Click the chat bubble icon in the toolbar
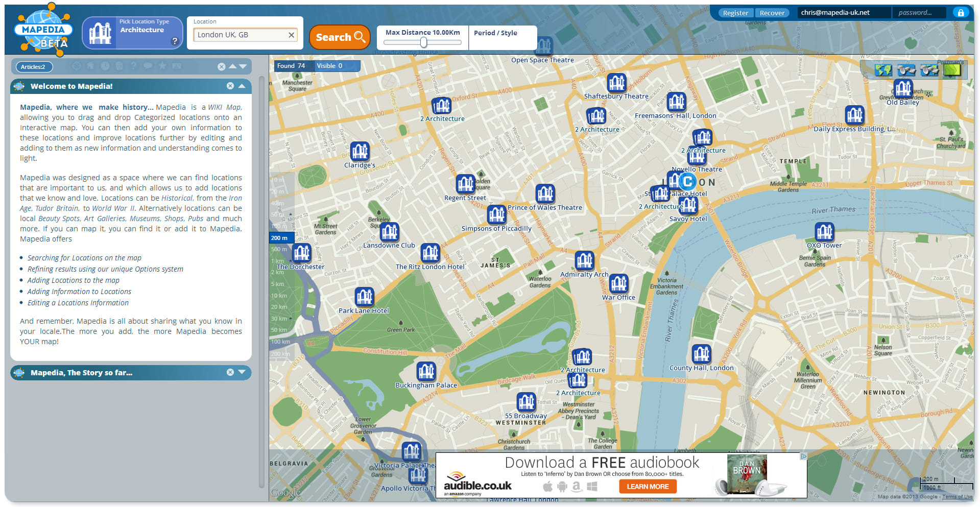This screenshot has height=507, width=980. coord(148,66)
